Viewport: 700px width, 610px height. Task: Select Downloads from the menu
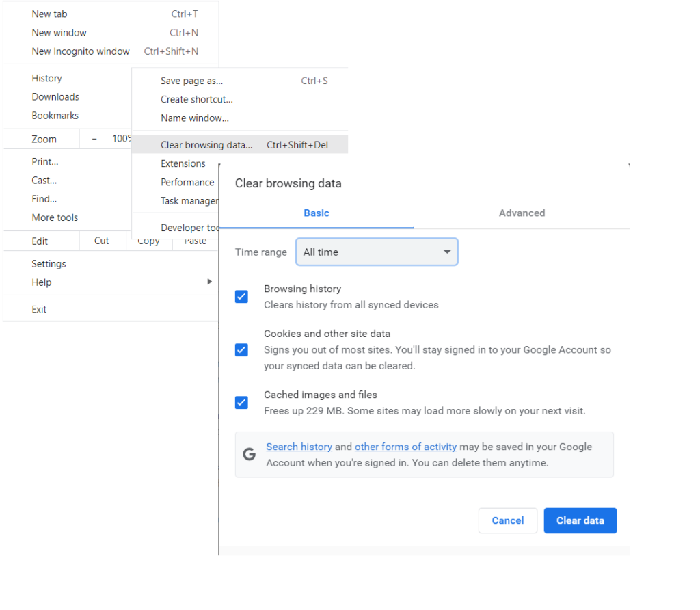[55, 96]
